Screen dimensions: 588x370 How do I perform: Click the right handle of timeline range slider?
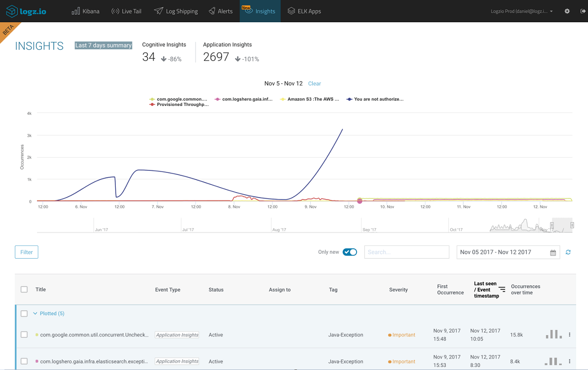(572, 225)
